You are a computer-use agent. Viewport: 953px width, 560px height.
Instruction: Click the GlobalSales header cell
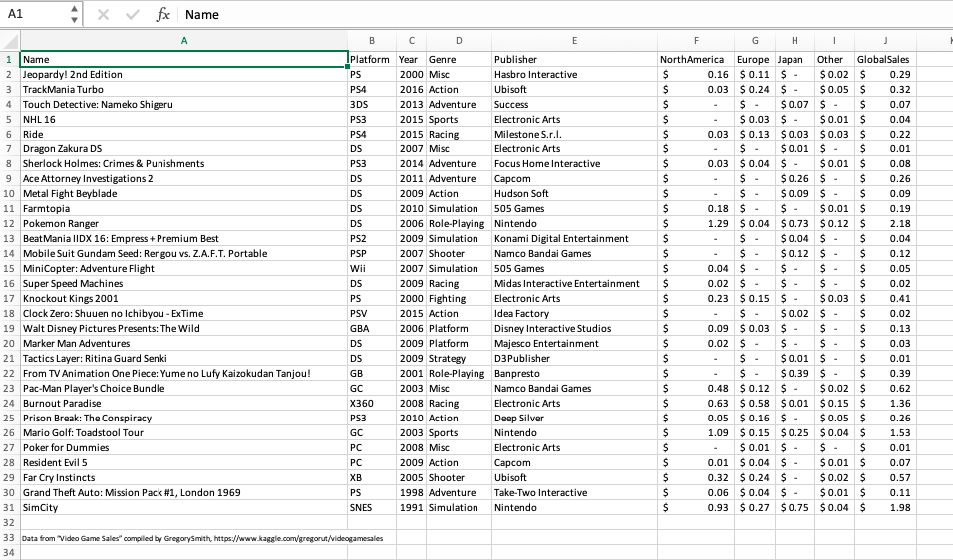point(885,60)
